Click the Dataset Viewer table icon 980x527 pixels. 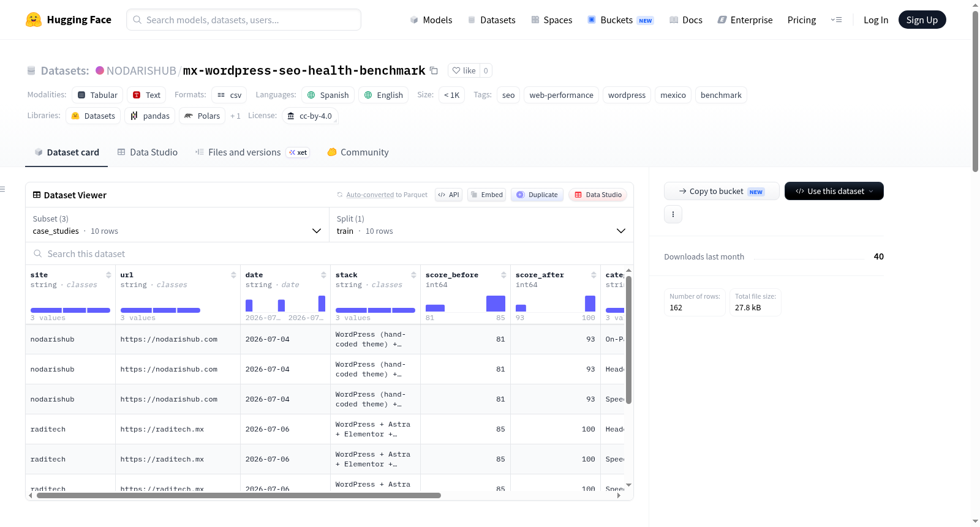coord(37,195)
